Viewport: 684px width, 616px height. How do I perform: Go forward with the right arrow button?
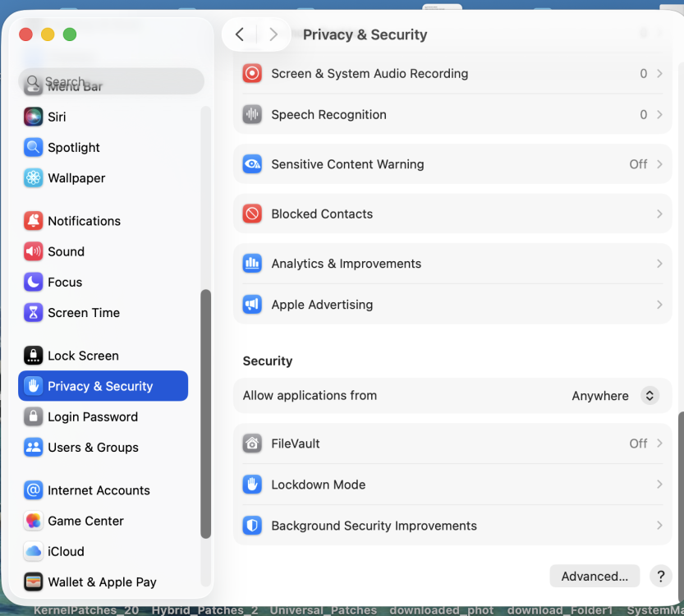tap(273, 34)
